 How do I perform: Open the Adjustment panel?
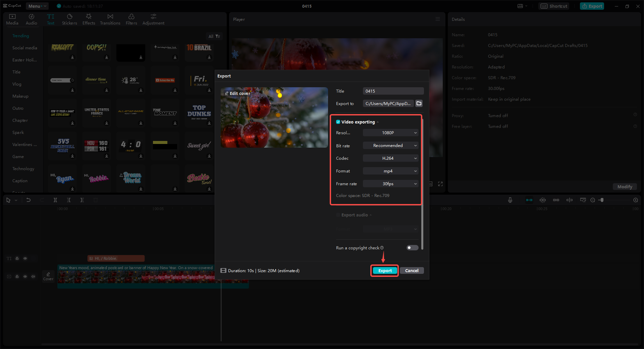(153, 19)
